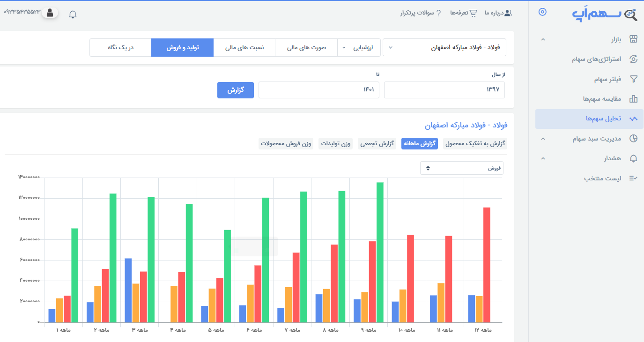The height and width of the screenshot is (342, 644).
Task: Open the ارزشیابی dropdown
Action: click(x=359, y=47)
